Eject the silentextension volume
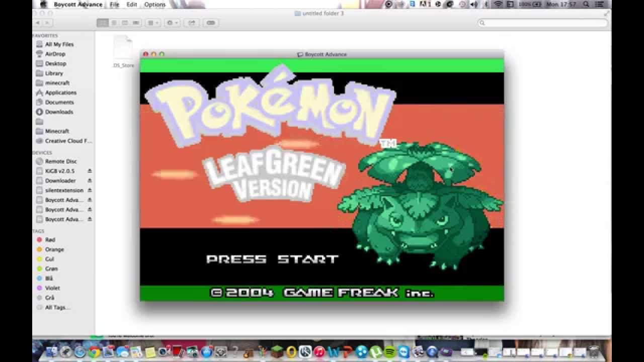The width and height of the screenshot is (644, 362). (x=90, y=190)
